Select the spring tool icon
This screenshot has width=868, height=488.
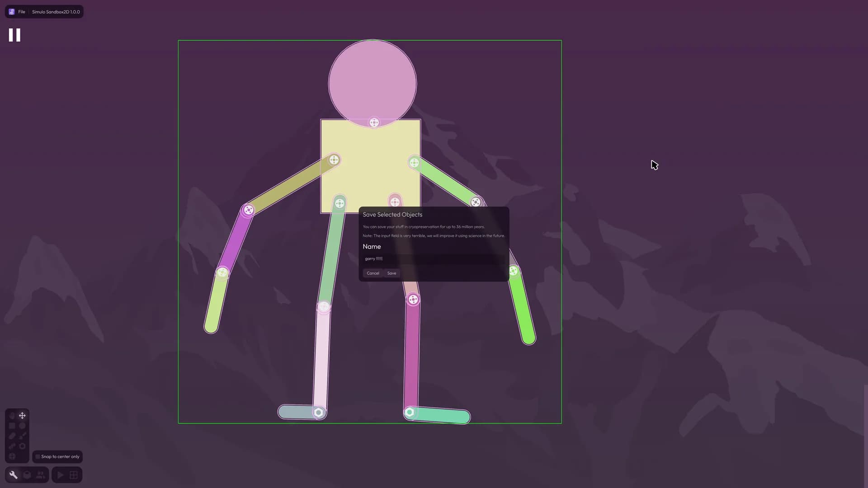[12, 446]
